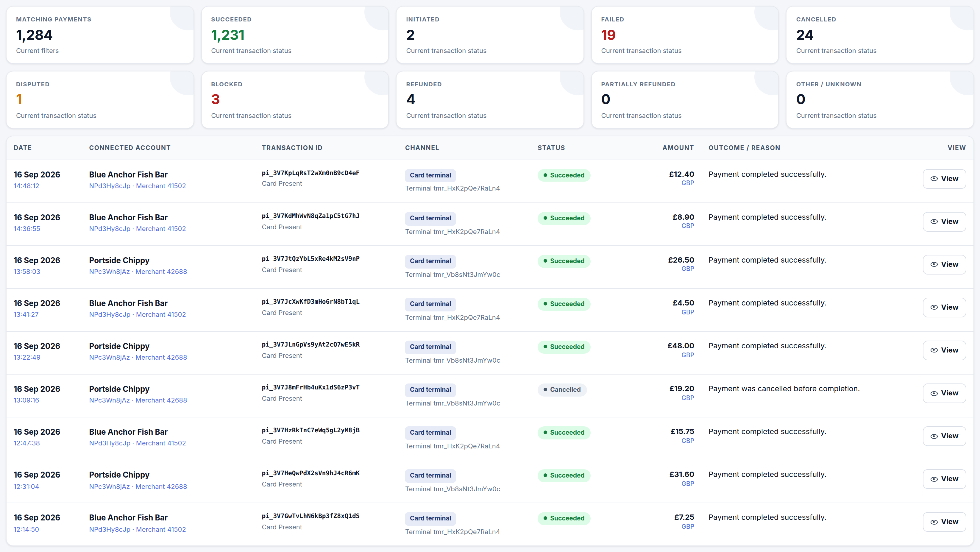
Task: Open View for the £31.60 payment
Action: (x=944, y=479)
